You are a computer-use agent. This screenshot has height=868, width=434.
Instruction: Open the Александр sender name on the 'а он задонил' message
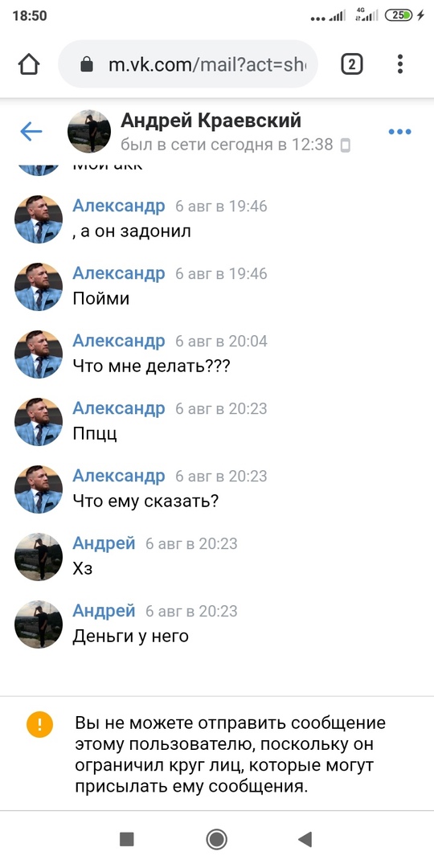pos(118,206)
